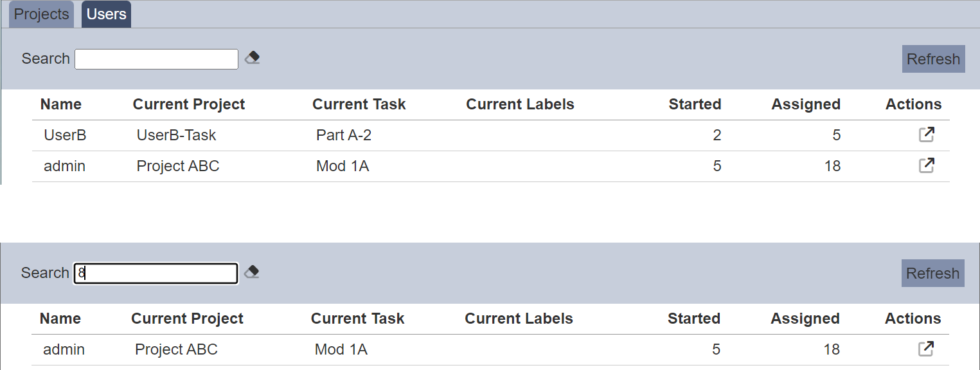Viewport: 980px width, 370px height.
Task: Click the UserB-Task project cell
Action: [177, 135]
